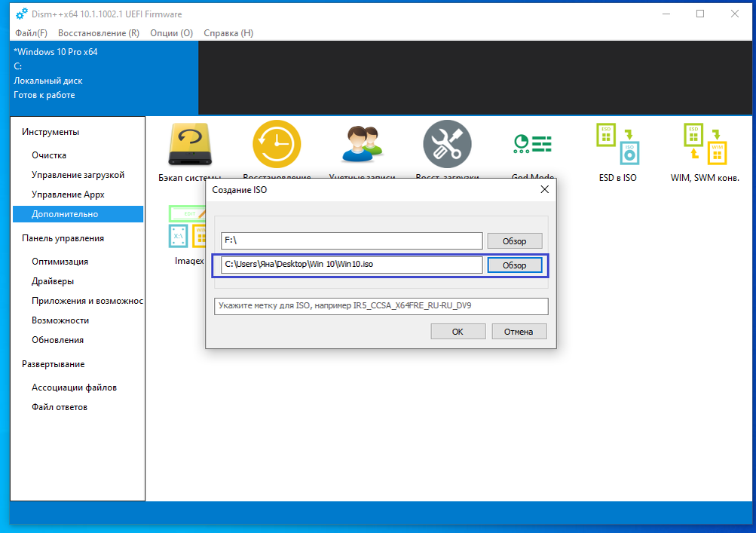This screenshot has width=756, height=533.
Task: Open the boot repair wrench icon
Action: pos(447,144)
